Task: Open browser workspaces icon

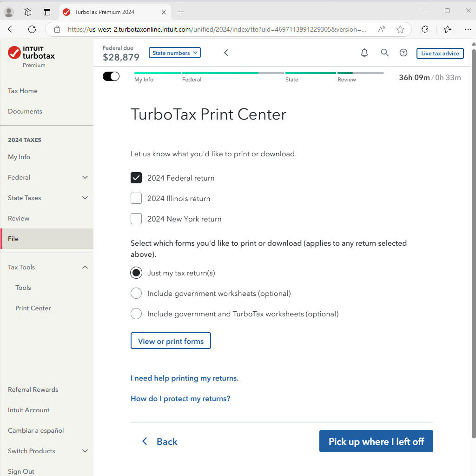Action: click(27, 12)
